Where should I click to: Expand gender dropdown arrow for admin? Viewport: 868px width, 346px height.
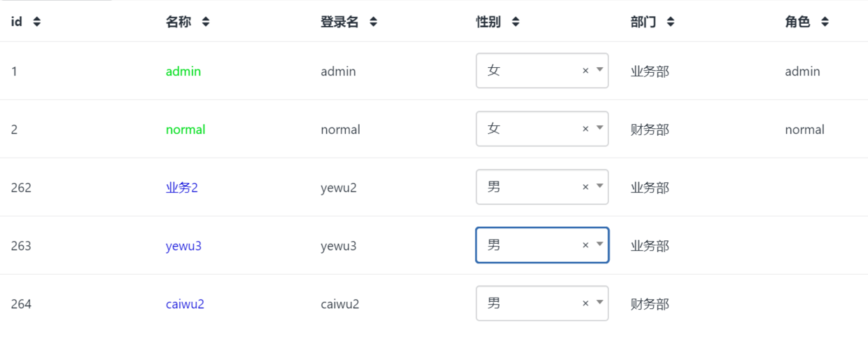pyautogui.click(x=600, y=70)
